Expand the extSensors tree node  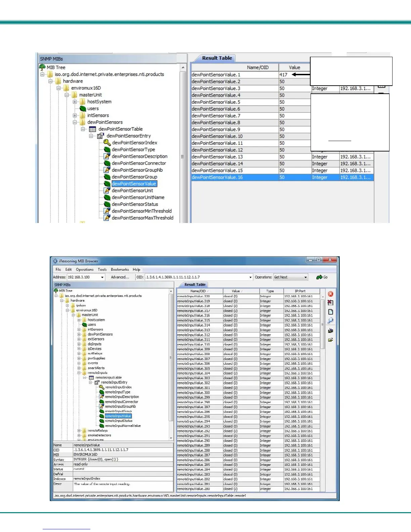point(79,339)
